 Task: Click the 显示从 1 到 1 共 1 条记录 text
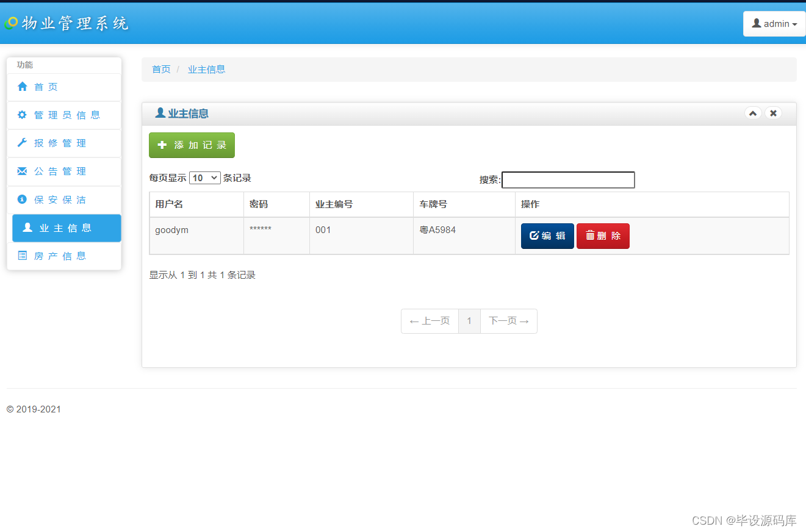(203, 275)
